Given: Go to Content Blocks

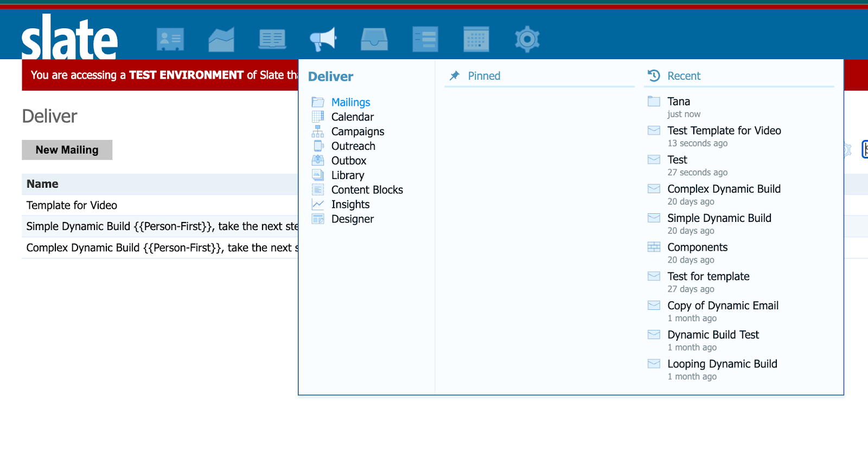Looking at the screenshot, I should (x=367, y=190).
